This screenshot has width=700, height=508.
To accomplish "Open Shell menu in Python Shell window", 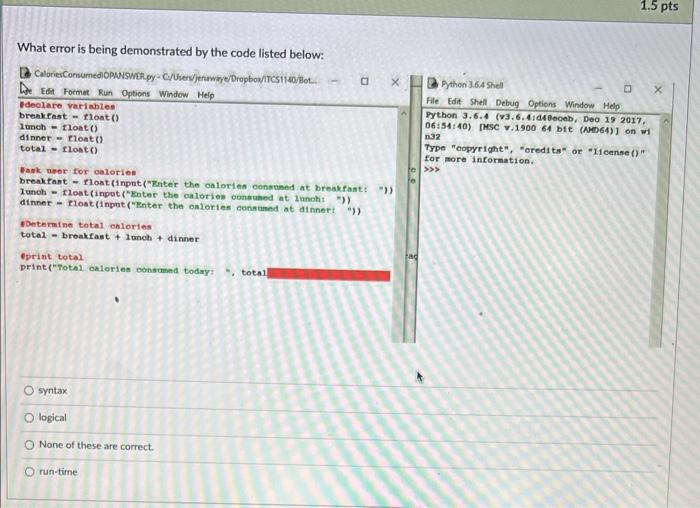I will [478, 102].
